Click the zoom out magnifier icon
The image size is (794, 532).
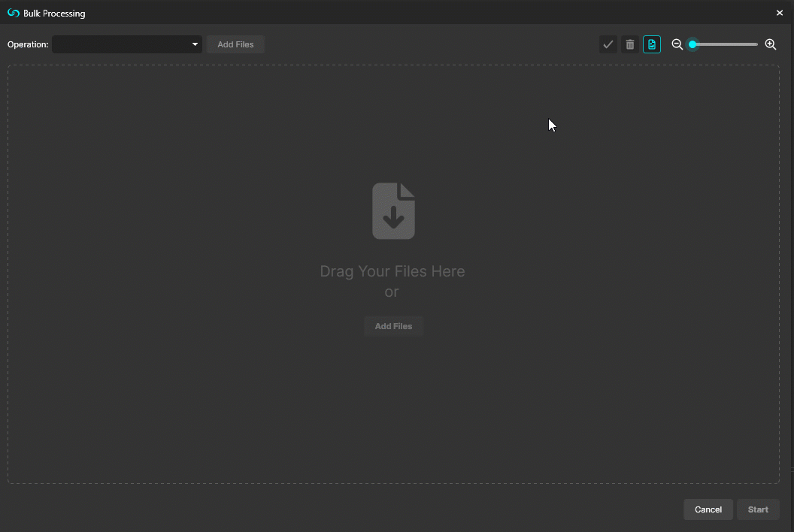[x=677, y=44]
